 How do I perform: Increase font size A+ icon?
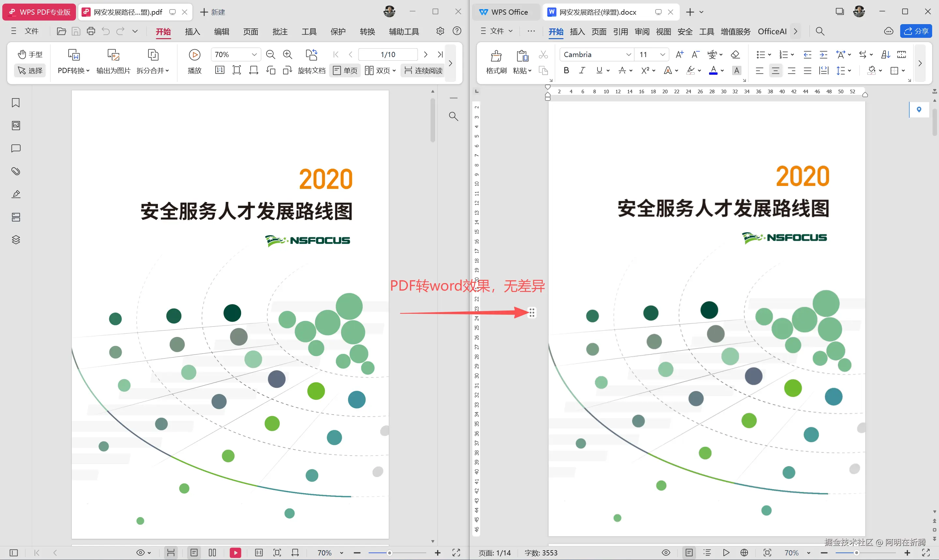click(679, 54)
